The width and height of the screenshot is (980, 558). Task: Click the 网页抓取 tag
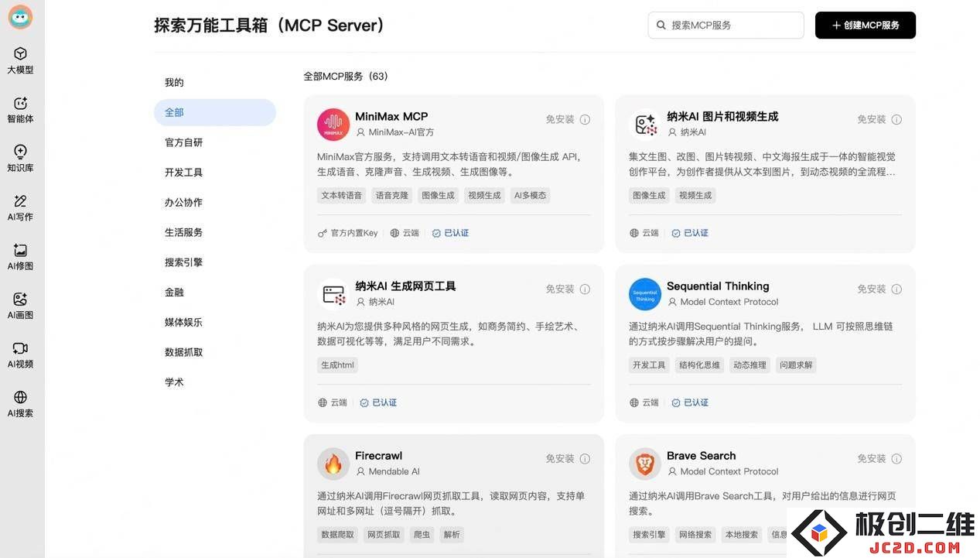point(384,535)
